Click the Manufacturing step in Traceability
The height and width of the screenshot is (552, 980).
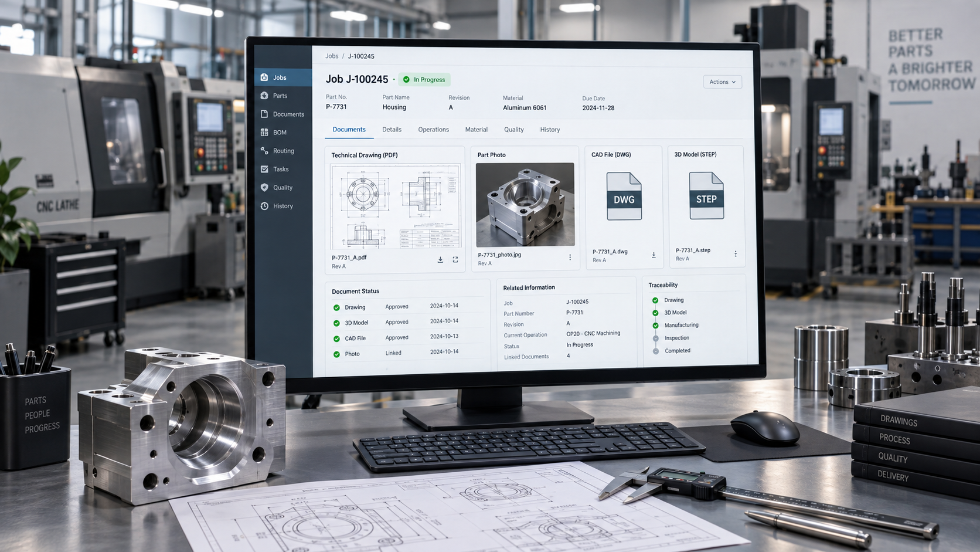[676, 325]
